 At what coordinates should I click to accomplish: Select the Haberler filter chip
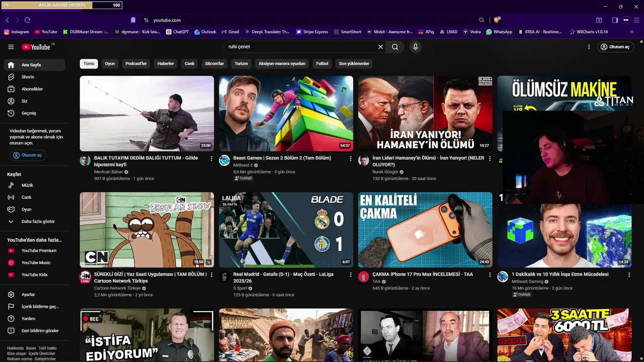pyautogui.click(x=166, y=64)
